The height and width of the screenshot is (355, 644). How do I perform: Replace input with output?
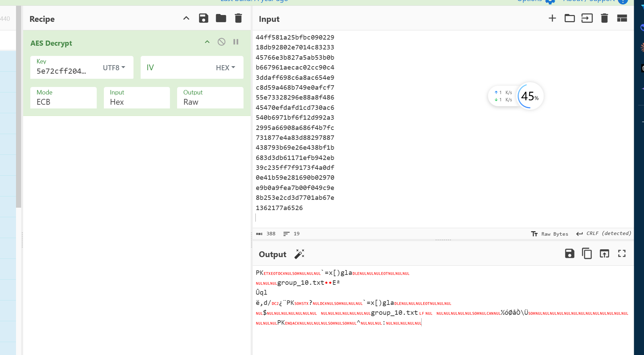coord(604,254)
